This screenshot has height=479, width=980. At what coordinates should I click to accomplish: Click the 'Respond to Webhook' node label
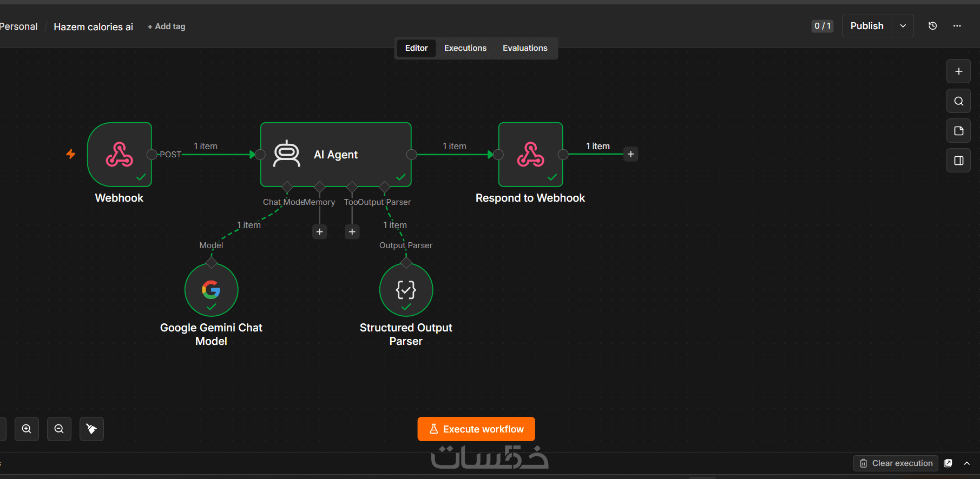tap(530, 198)
